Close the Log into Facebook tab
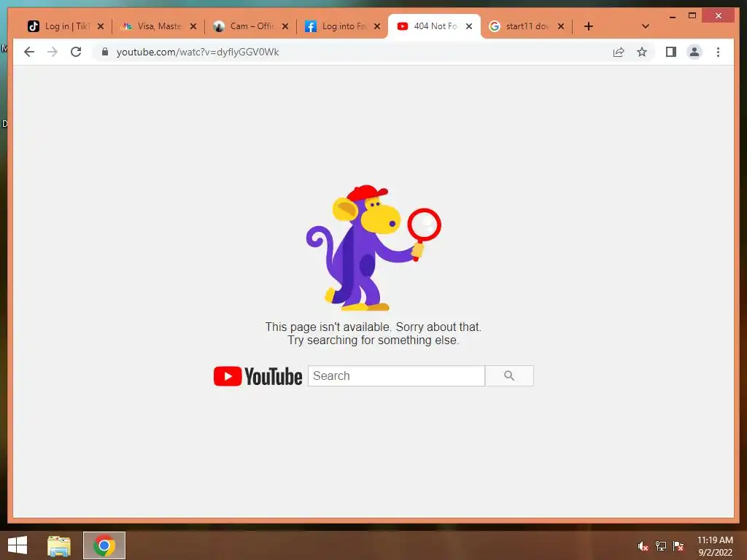This screenshot has width=747, height=560. click(x=377, y=26)
